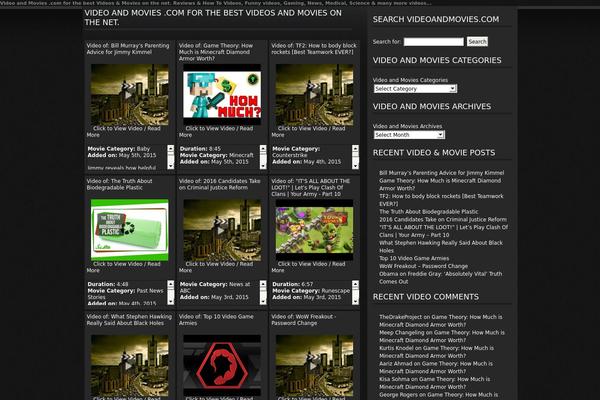
Task: Click scroll down arrow in Clash of Clans info box
Action: pos(355,302)
